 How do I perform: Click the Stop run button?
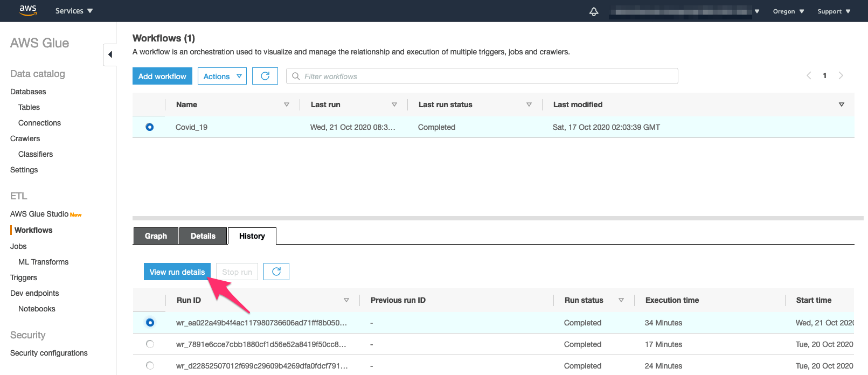coord(237,272)
